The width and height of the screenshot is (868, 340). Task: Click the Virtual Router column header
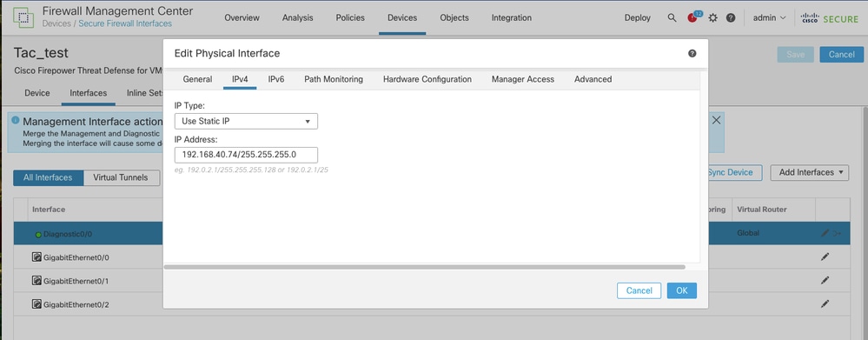[762, 210]
